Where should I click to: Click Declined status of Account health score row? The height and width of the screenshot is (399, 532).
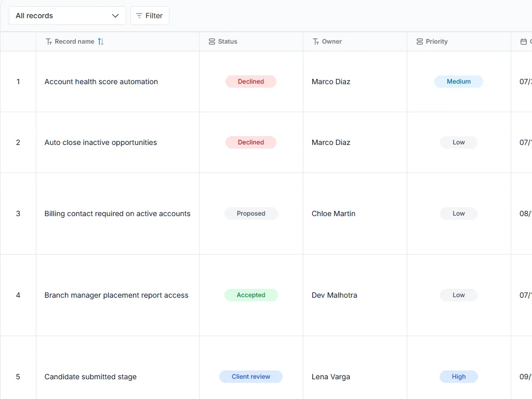click(251, 82)
